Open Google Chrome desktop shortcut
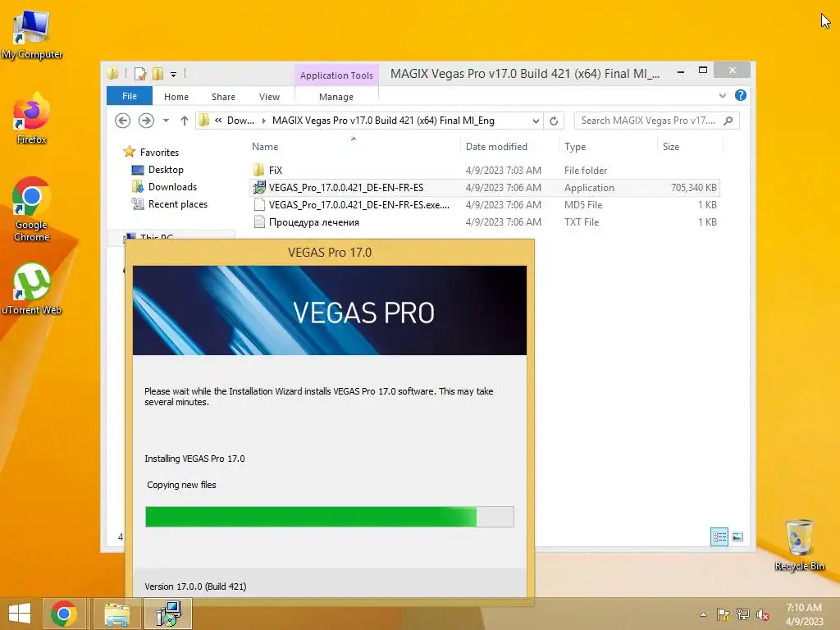The width and height of the screenshot is (840, 630). click(x=32, y=209)
